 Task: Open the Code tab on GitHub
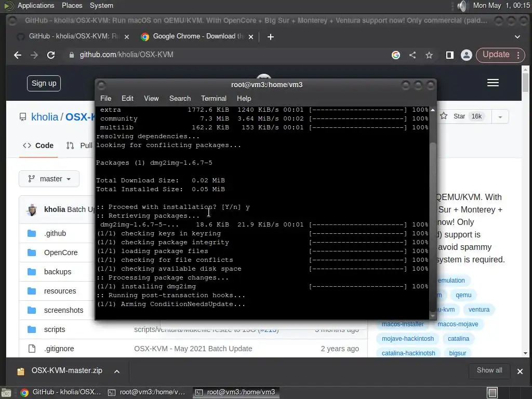click(38, 145)
